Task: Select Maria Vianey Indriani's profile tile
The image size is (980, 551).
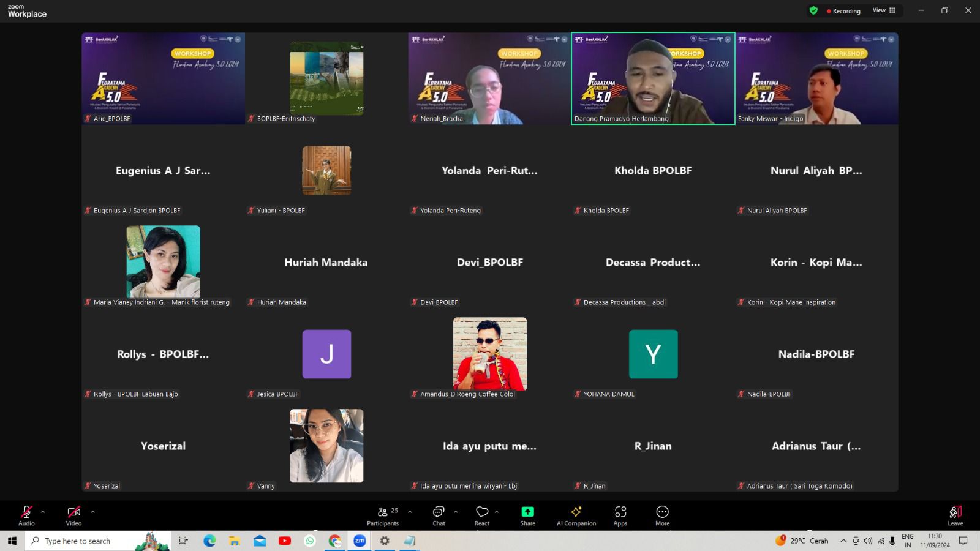Action: click(163, 262)
